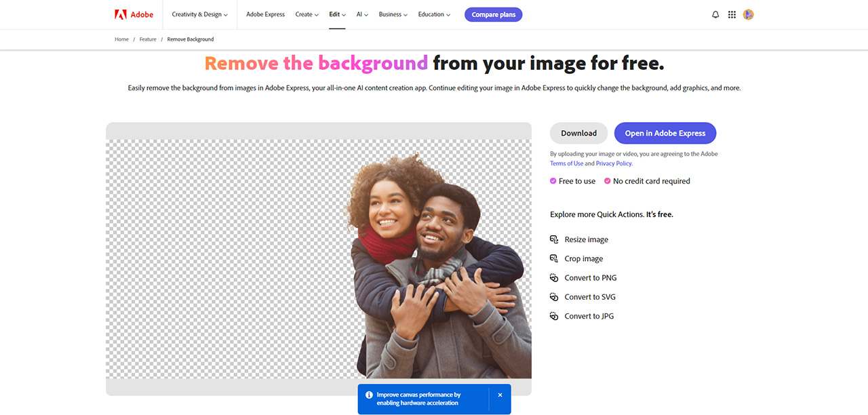Expand the Education menu
The width and height of the screenshot is (868, 415).
point(435,14)
